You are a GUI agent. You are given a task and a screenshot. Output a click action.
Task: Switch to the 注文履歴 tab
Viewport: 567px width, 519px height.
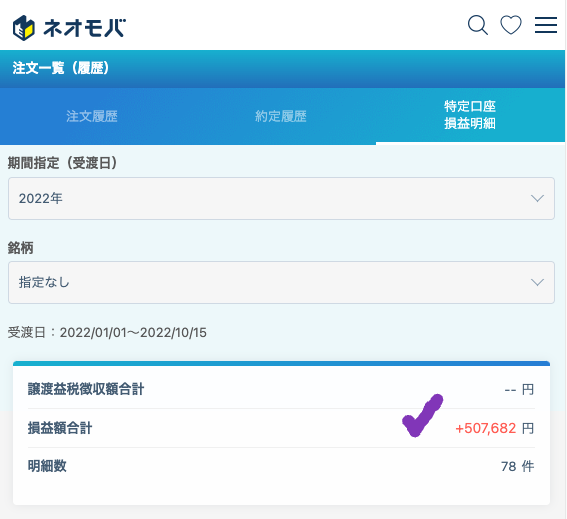92,116
